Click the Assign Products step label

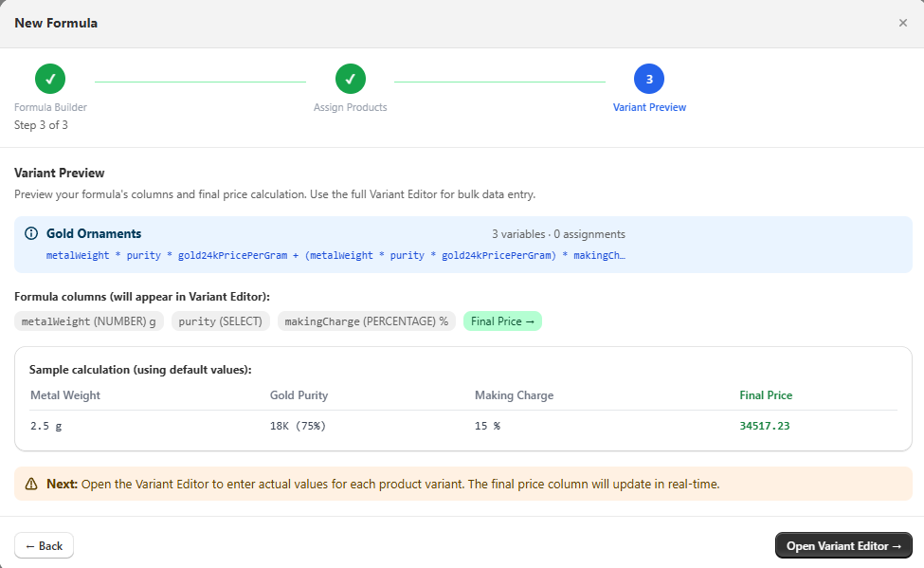point(350,107)
